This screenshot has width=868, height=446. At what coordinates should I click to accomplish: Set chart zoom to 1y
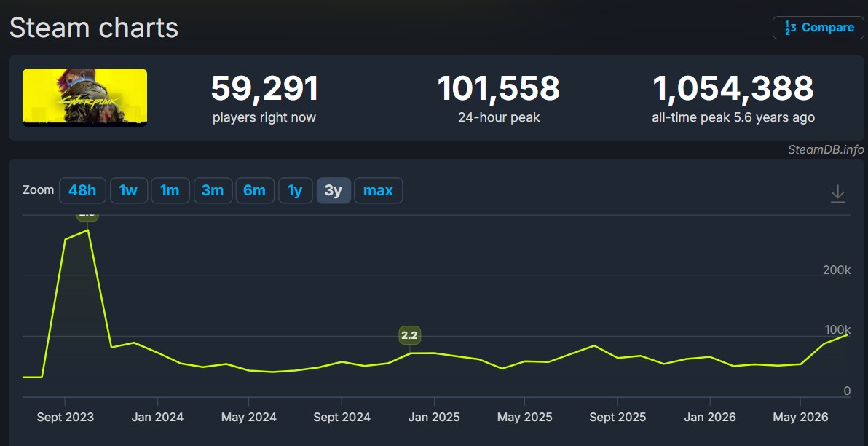(x=295, y=191)
